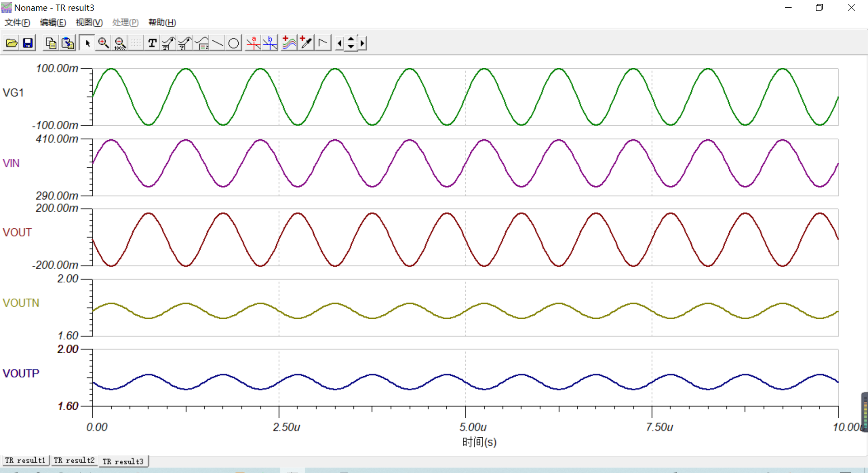
Task: Shift the curve up with the up arrow
Action: pyautogui.click(x=351, y=39)
